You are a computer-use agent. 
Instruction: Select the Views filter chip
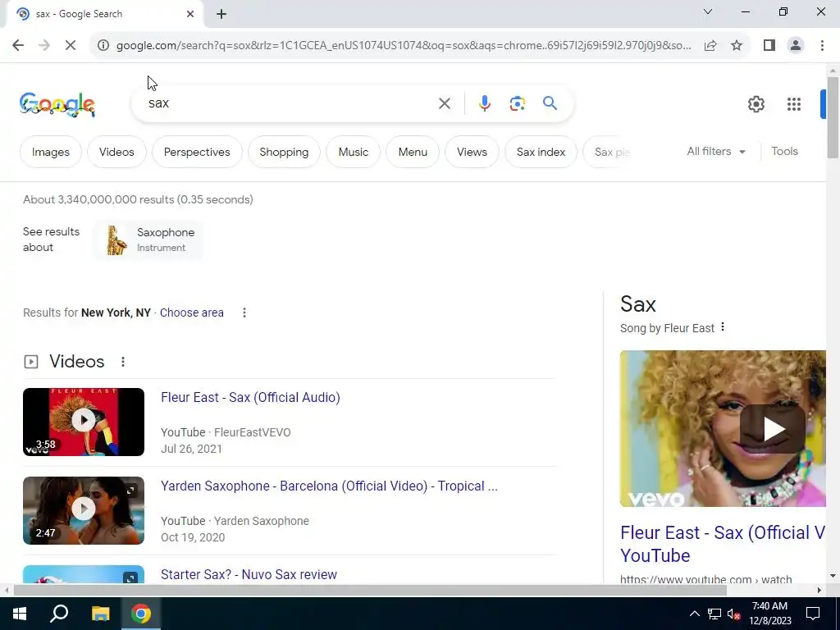click(472, 152)
